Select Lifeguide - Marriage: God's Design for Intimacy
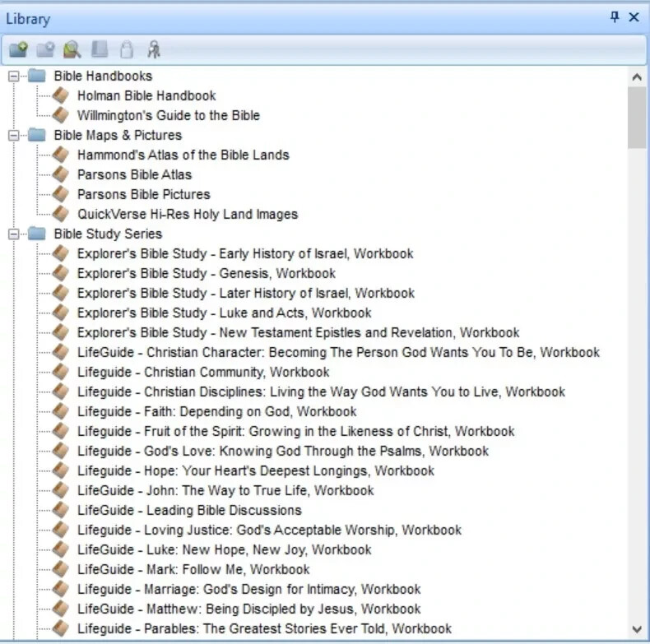The width and height of the screenshot is (650, 644). (x=248, y=589)
